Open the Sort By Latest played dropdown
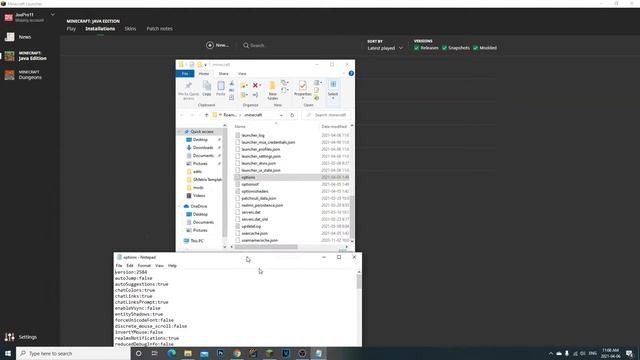 tap(385, 48)
